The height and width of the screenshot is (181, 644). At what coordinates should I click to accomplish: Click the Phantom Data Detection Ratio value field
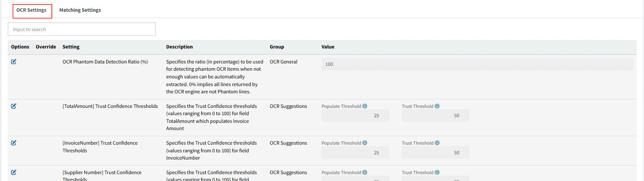[477, 64]
